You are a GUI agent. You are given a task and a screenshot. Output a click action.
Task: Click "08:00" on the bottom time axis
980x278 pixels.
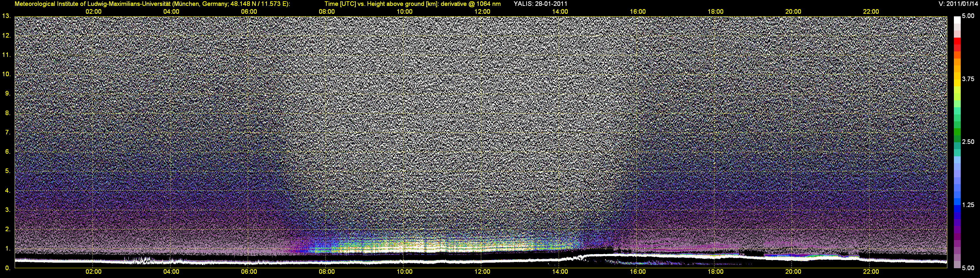click(x=327, y=272)
